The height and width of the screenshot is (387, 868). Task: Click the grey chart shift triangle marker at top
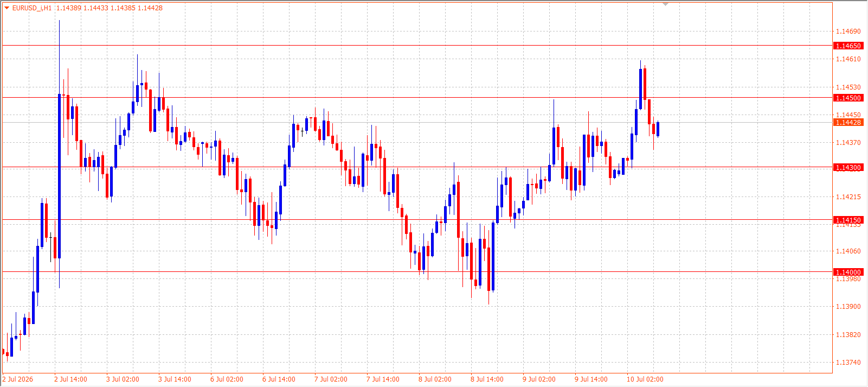(666, 4)
